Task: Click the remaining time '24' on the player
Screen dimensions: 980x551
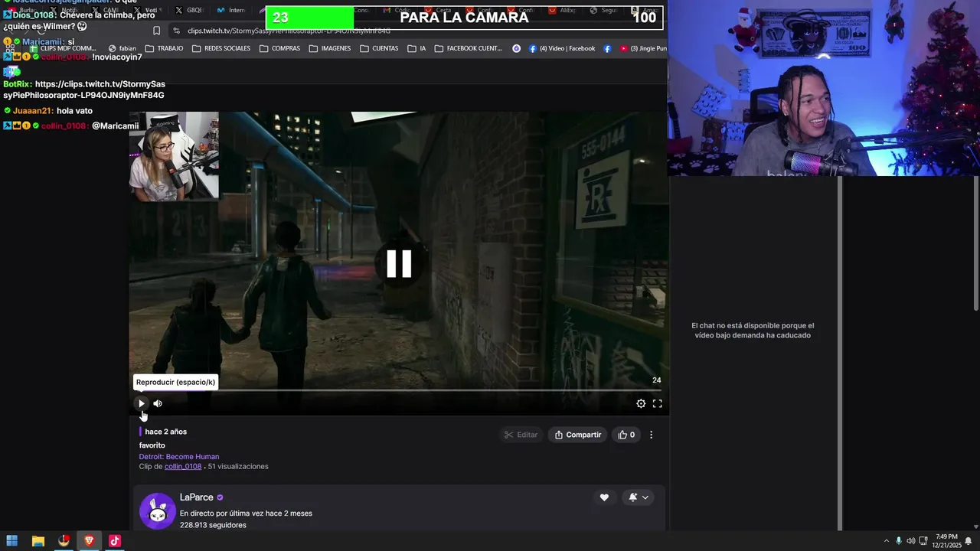Action: [656, 380]
